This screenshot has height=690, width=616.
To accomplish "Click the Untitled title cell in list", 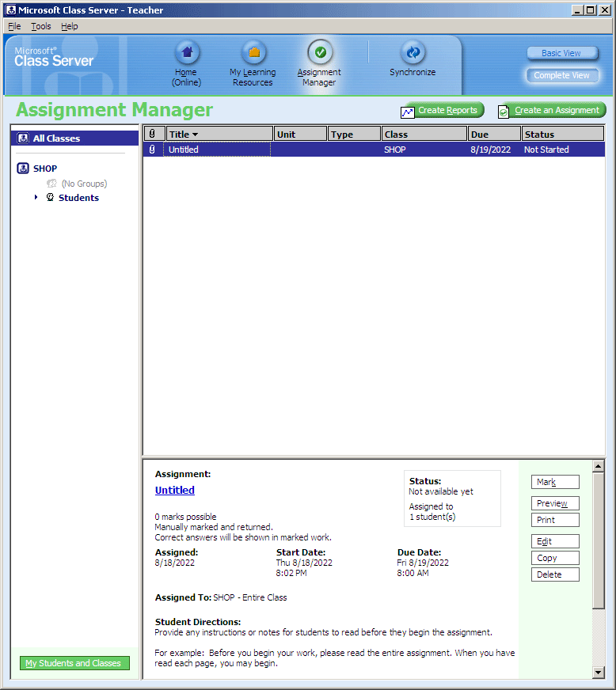I will 217,150.
